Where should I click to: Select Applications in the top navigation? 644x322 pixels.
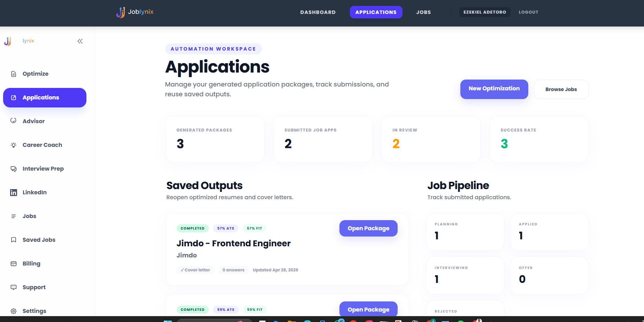click(376, 12)
